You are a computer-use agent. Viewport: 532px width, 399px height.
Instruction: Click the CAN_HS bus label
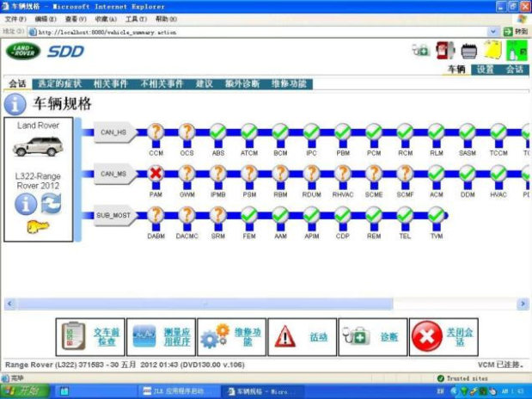click(x=114, y=132)
